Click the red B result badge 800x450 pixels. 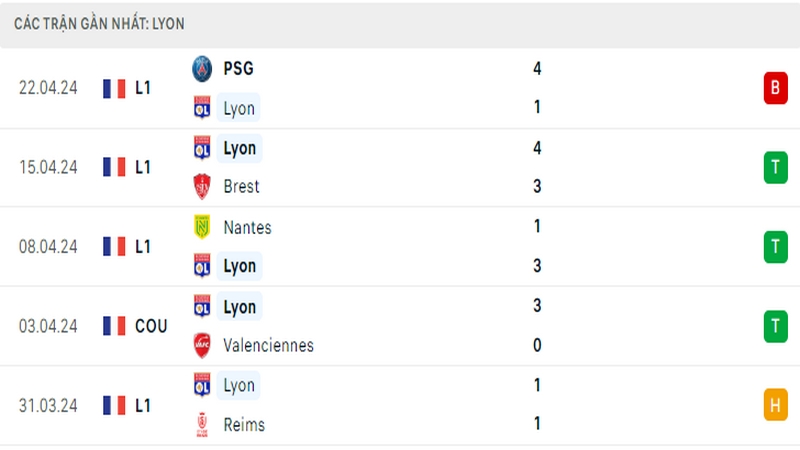(775, 88)
